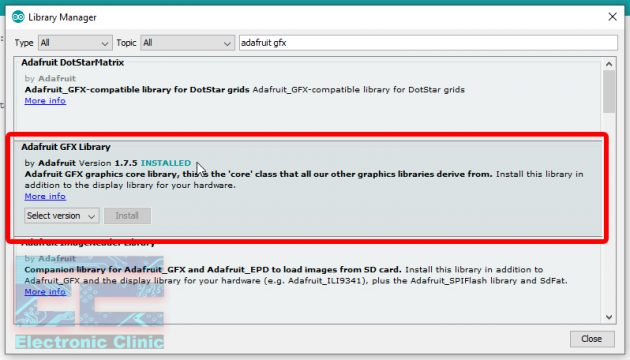Click the chevron arrow of the Topic combo box
The image size is (630, 360).
pos(227,43)
